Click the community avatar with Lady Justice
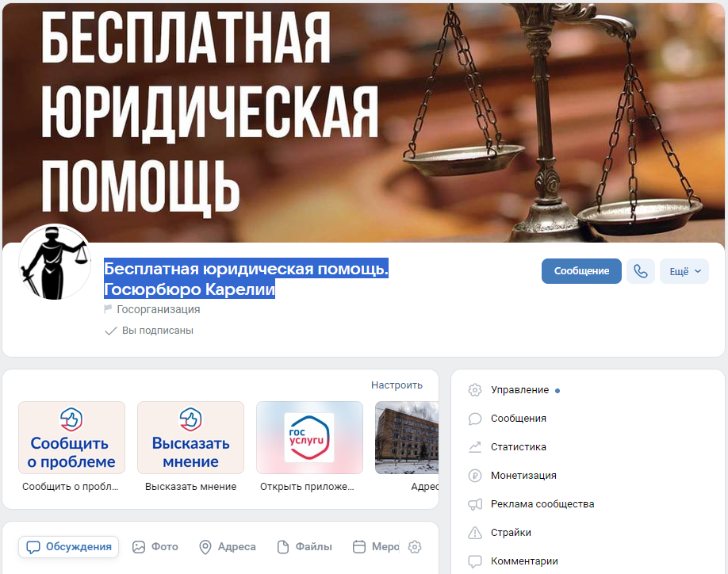The width and height of the screenshot is (728, 574). pyautogui.click(x=55, y=262)
